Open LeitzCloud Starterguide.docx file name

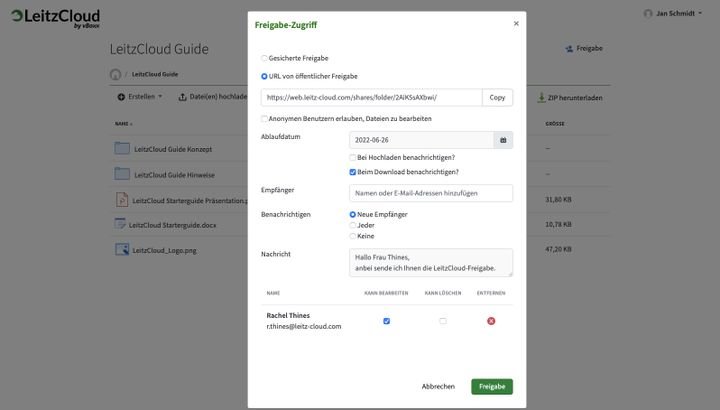click(x=172, y=225)
